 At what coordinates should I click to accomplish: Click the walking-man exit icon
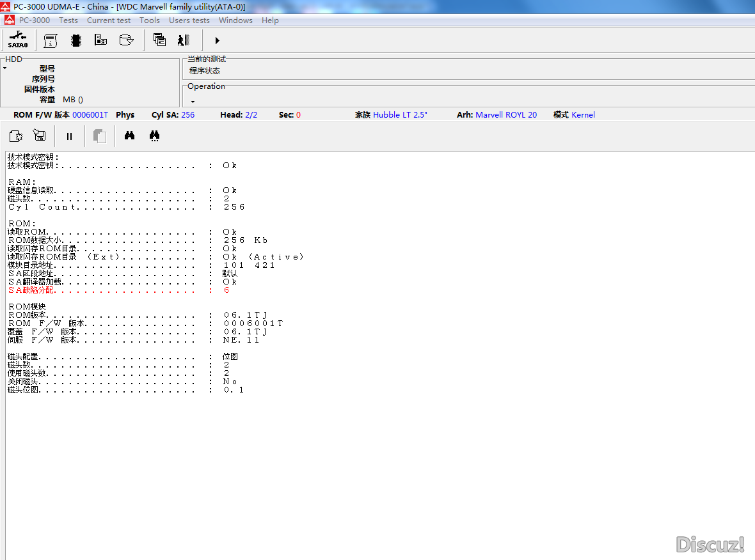pos(184,40)
